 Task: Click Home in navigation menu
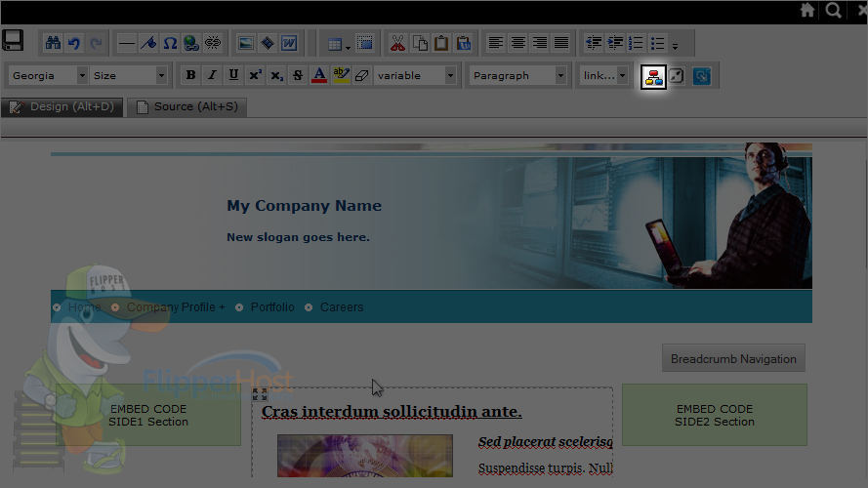point(84,307)
